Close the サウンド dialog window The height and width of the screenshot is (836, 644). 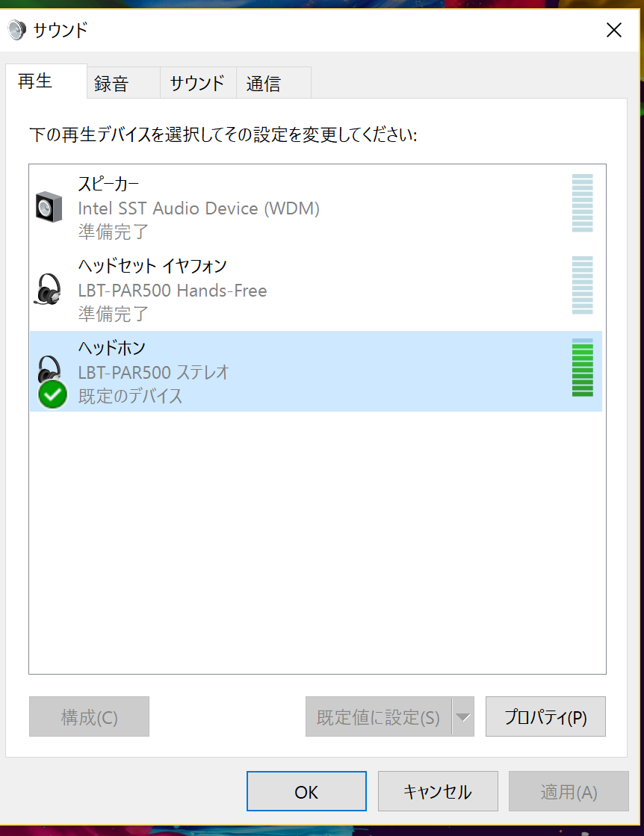(x=614, y=30)
